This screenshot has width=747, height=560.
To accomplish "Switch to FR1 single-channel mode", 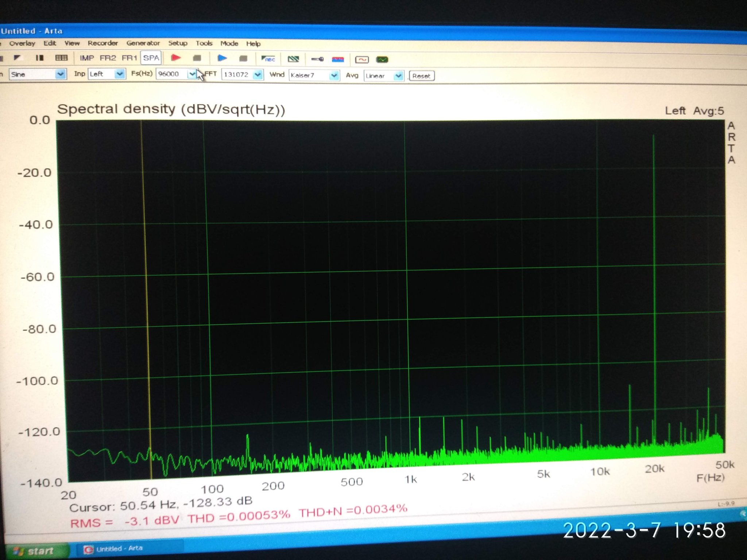I will (x=129, y=58).
